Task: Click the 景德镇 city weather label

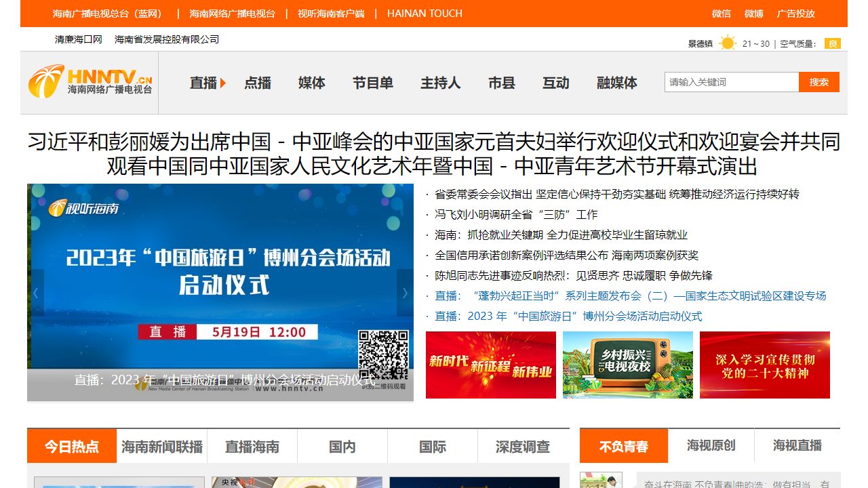Action: point(701,44)
